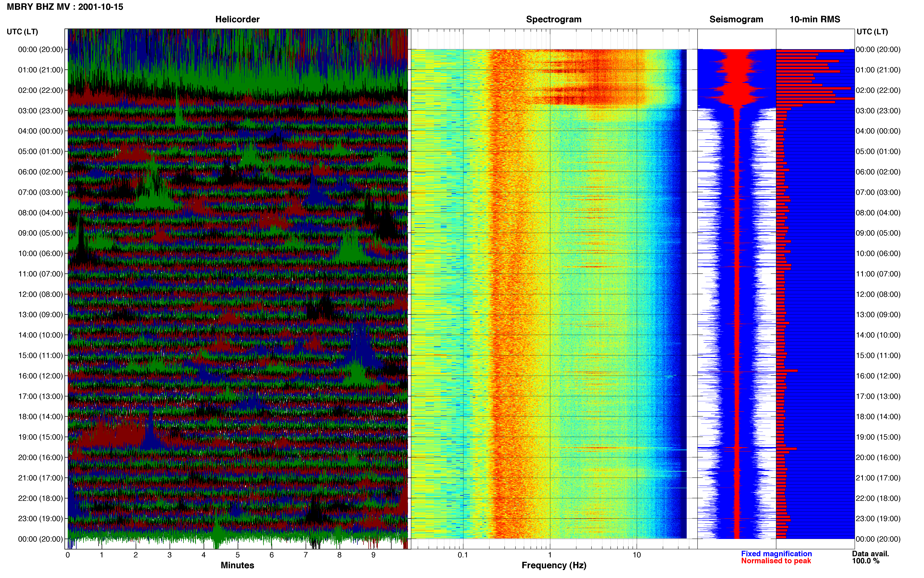Image resolution: width=924 pixels, height=578 pixels.
Task: Click 16:00 (12:00) on the 10-min RMS time axis
Action: (878, 376)
